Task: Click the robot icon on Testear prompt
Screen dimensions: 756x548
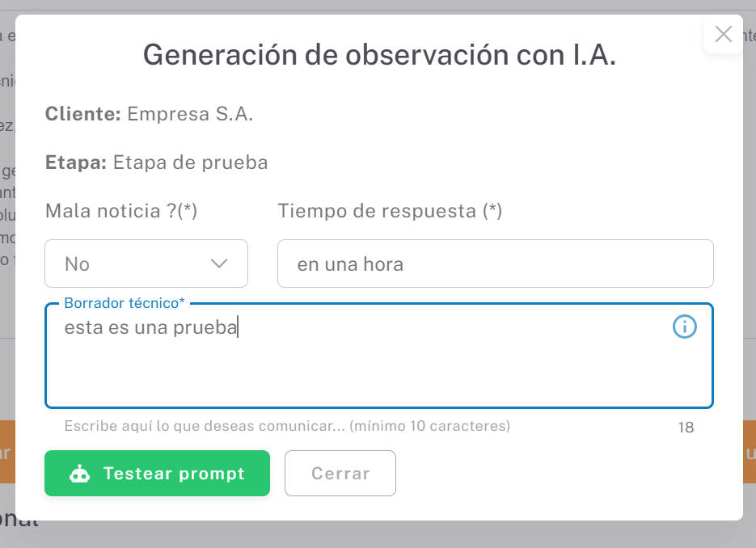Action: point(80,474)
